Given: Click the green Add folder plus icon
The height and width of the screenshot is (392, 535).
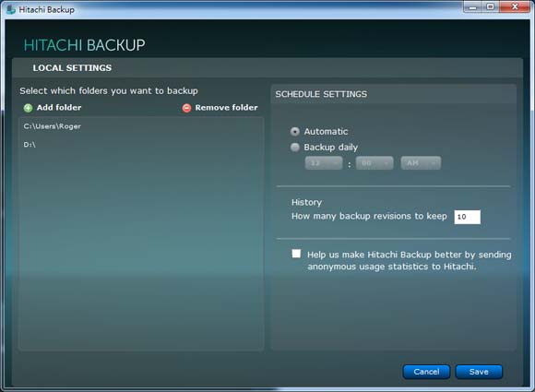Looking at the screenshot, I should pyautogui.click(x=28, y=108).
